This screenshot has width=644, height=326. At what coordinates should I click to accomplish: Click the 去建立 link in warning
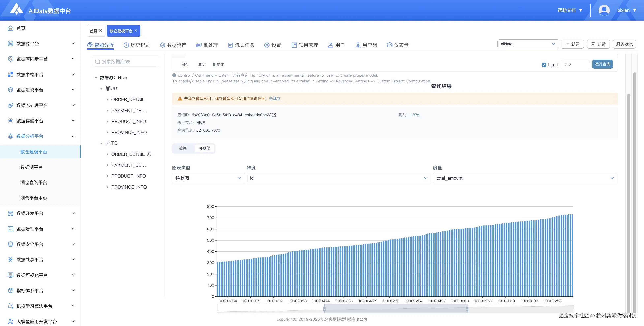(x=275, y=99)
